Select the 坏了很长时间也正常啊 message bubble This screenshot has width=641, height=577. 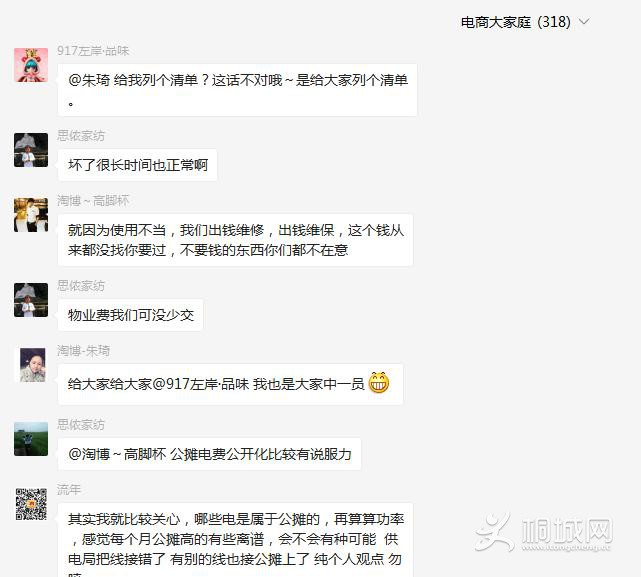[137, 165]
